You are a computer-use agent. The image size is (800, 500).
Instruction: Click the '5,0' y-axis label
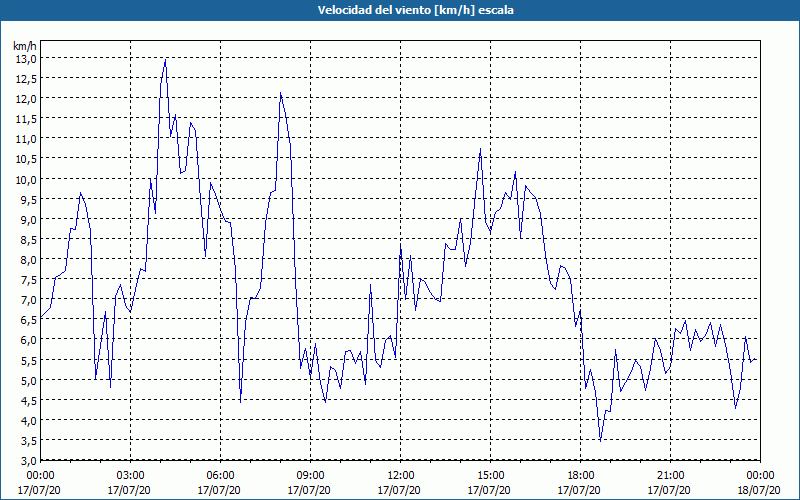click(x=28, y=380)
